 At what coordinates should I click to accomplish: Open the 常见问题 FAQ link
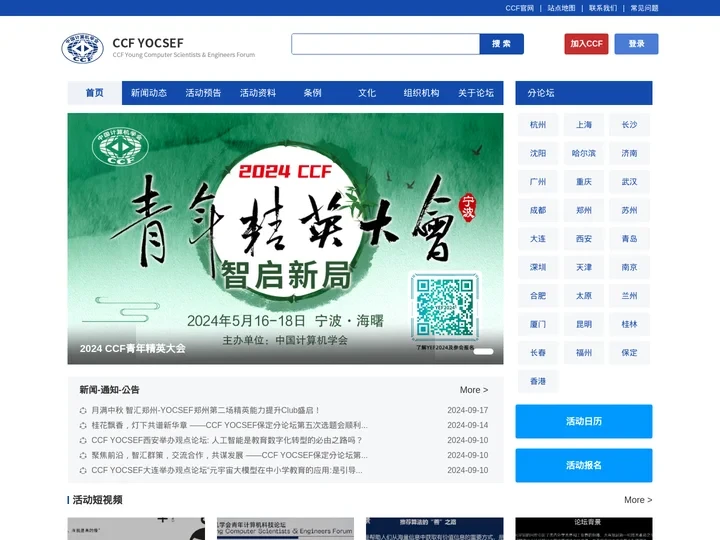pyautogui.click(x=644, y=8)
